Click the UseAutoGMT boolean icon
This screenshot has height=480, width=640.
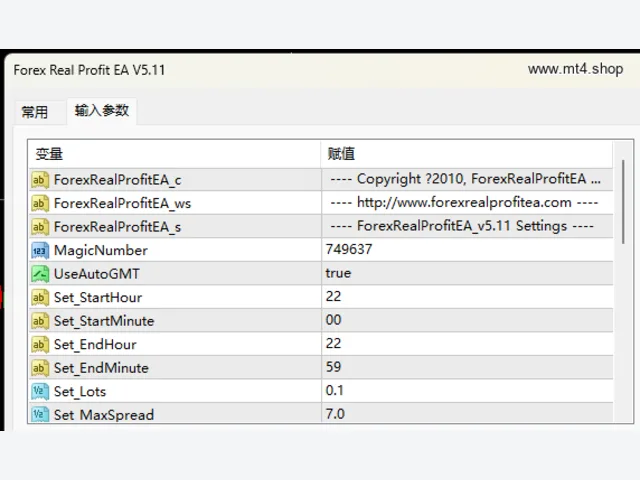pyautogui.click(x=40, y=274)
